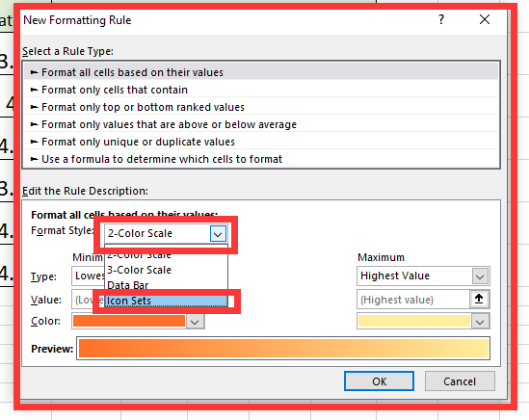529x420 pixels.
Task: Select Use a formula to determine cells
Action: pos(261,159)
